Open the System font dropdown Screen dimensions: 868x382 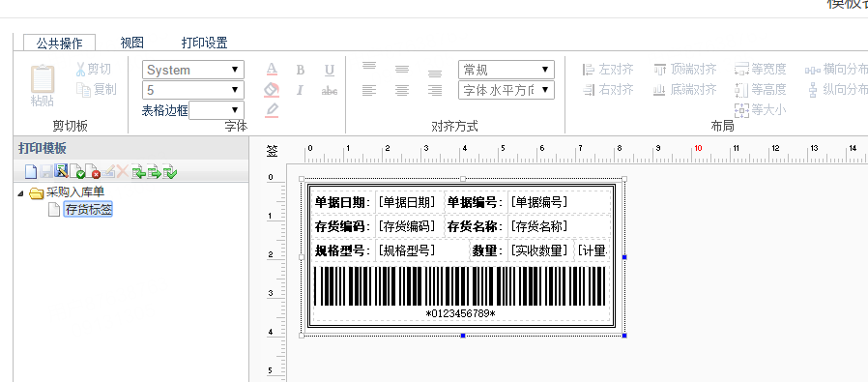(x=193, y=70)
